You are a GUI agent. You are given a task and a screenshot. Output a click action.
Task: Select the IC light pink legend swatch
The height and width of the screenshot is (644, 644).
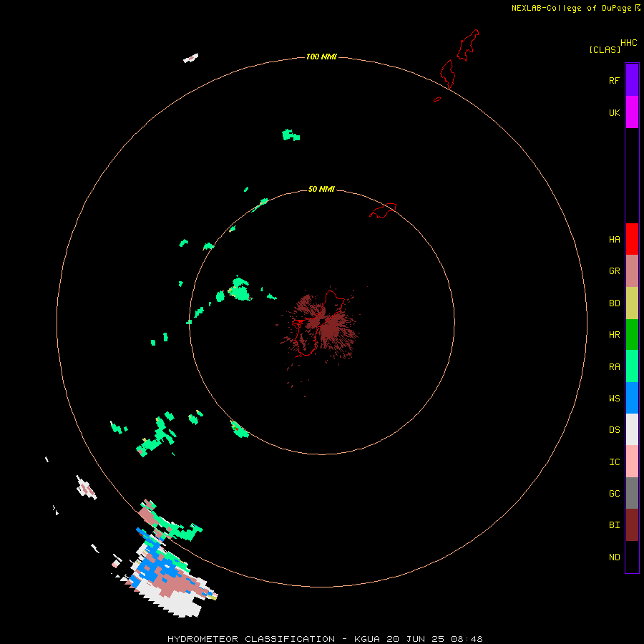632,462
